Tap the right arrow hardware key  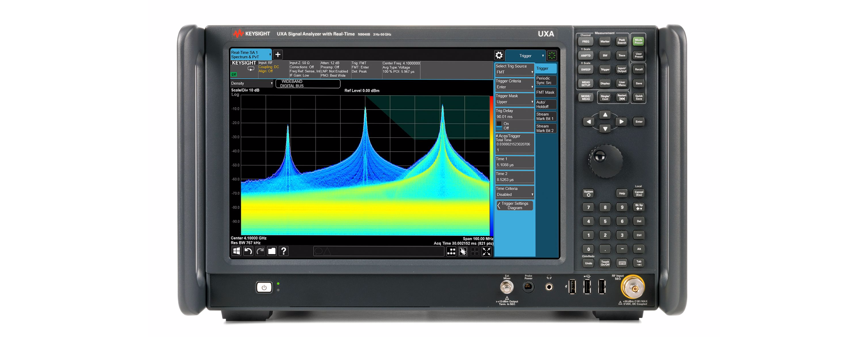click(x=621, y=122)
